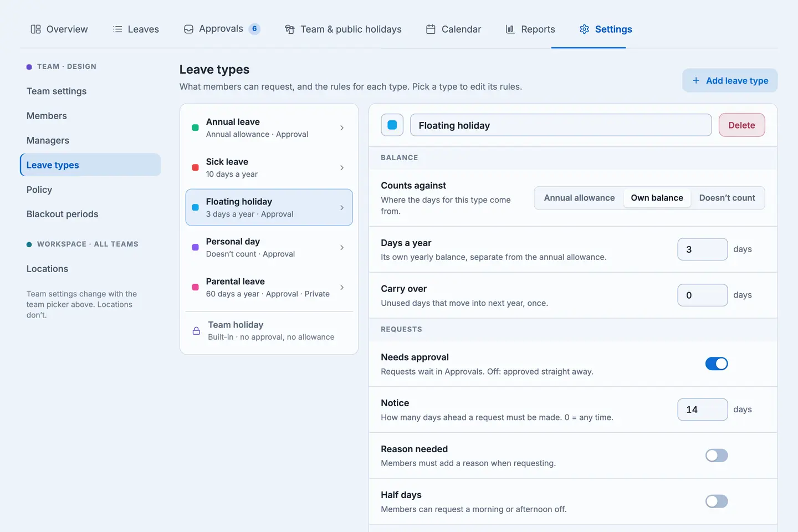The width and height of the screenshot is (798, 532).
Task: Switch to the Leaves tab
Action: 136,29
